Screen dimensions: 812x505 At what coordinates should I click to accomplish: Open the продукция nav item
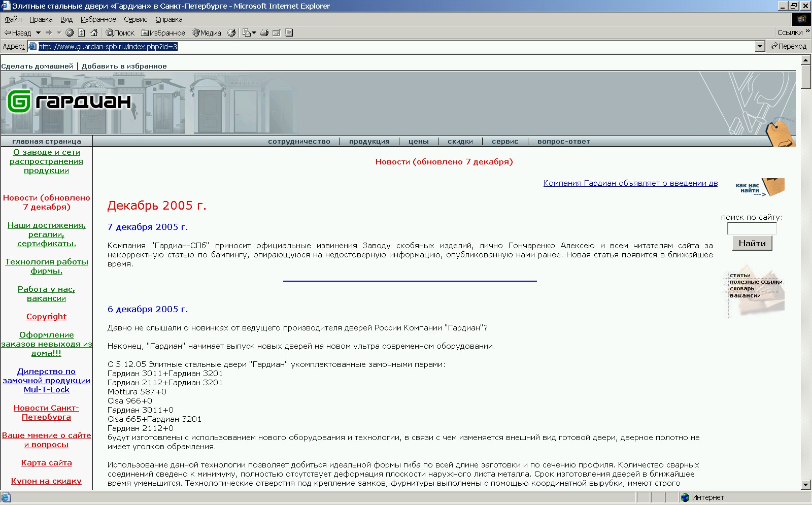[x=369, y=142]
